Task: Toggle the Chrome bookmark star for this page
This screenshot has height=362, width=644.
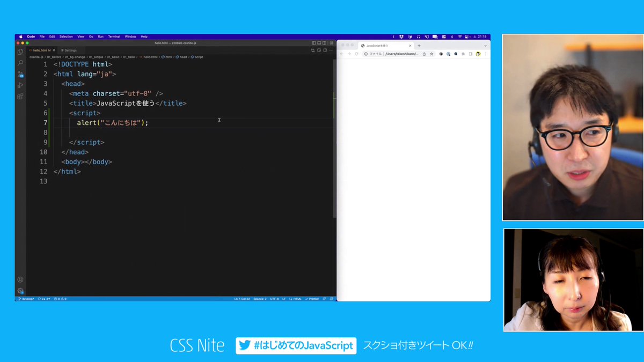Action: 431,54
